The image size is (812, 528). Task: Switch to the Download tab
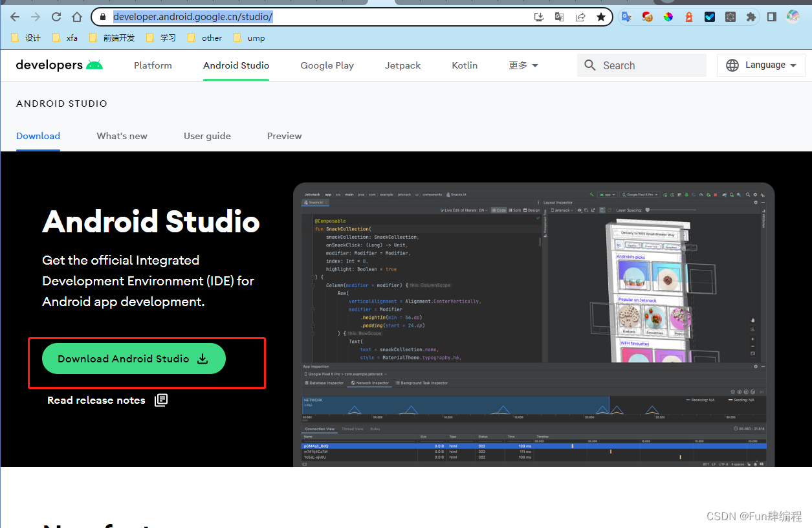pyautogui.click(x=38, y=136)
